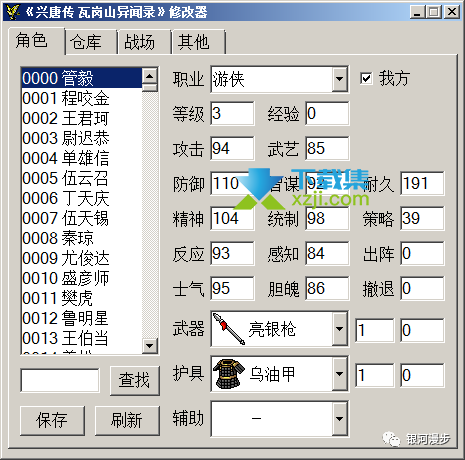Click the spear weapon icon
The width and height of the screenshot is (465, 460).
pyautogui.click(x=229, y=329)
